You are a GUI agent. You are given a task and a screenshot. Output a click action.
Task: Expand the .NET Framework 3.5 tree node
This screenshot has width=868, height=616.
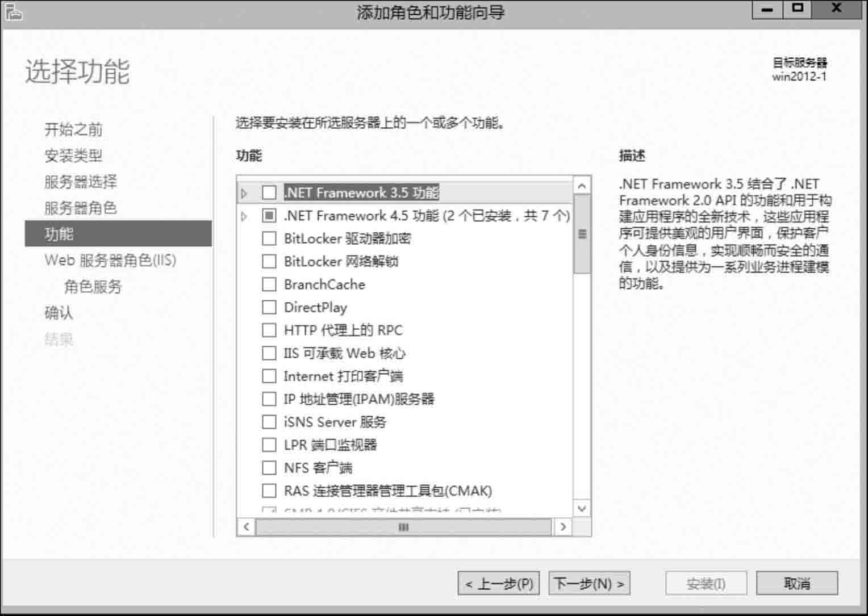coord(244,193)
